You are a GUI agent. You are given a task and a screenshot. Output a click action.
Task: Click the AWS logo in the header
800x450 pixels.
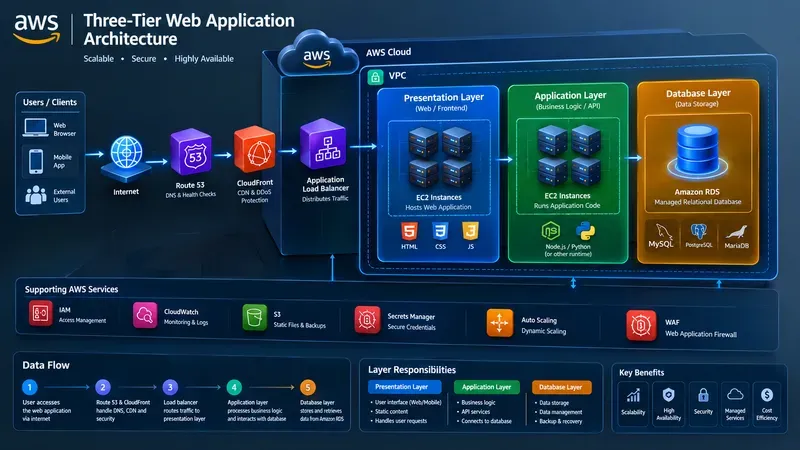37,28
